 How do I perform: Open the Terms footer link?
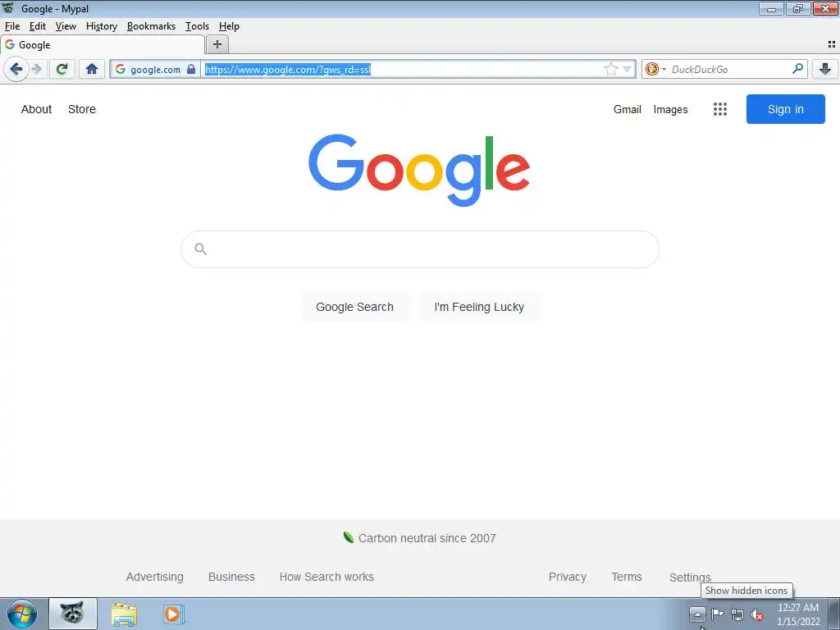click(627, 577)
